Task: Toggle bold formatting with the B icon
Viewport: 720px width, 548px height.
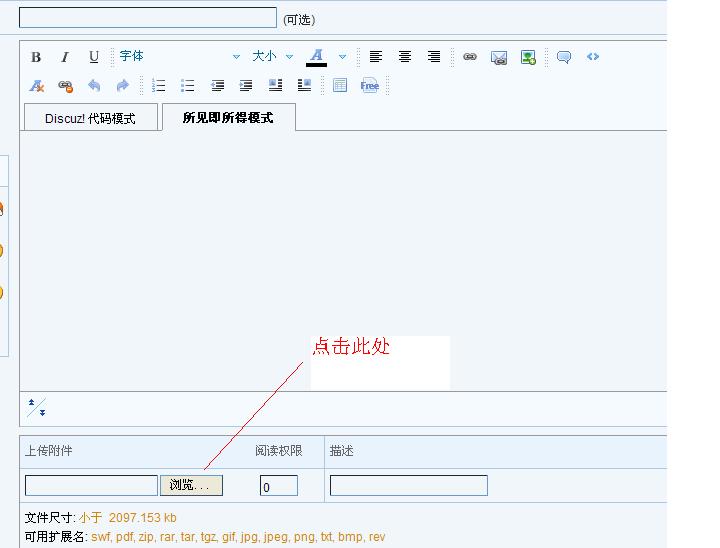Action: (x=36, y=57)
